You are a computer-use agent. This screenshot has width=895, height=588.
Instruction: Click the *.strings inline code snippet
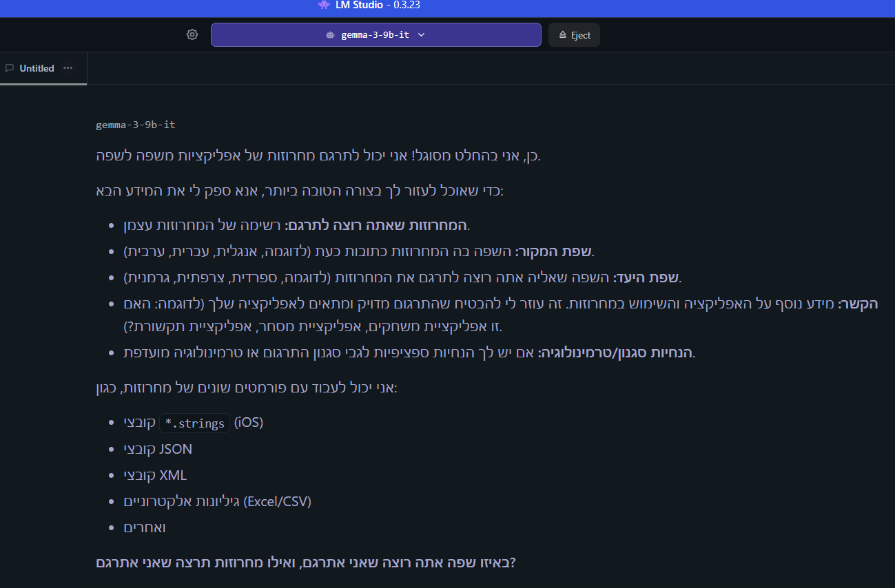click(194, 423)
